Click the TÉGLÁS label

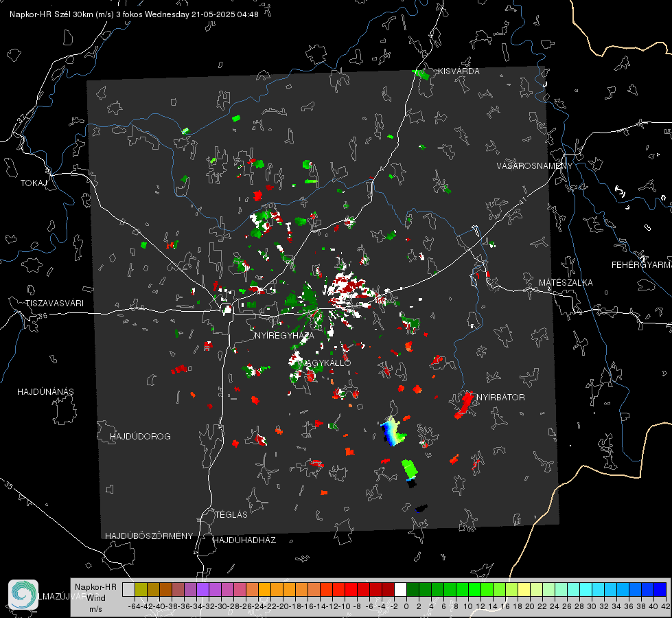(x=231, y=514)
